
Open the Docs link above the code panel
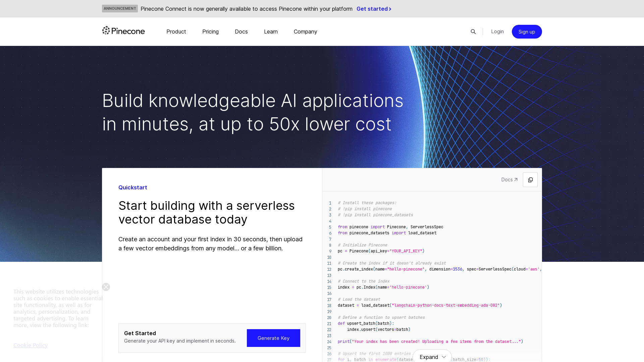[509, 180]
